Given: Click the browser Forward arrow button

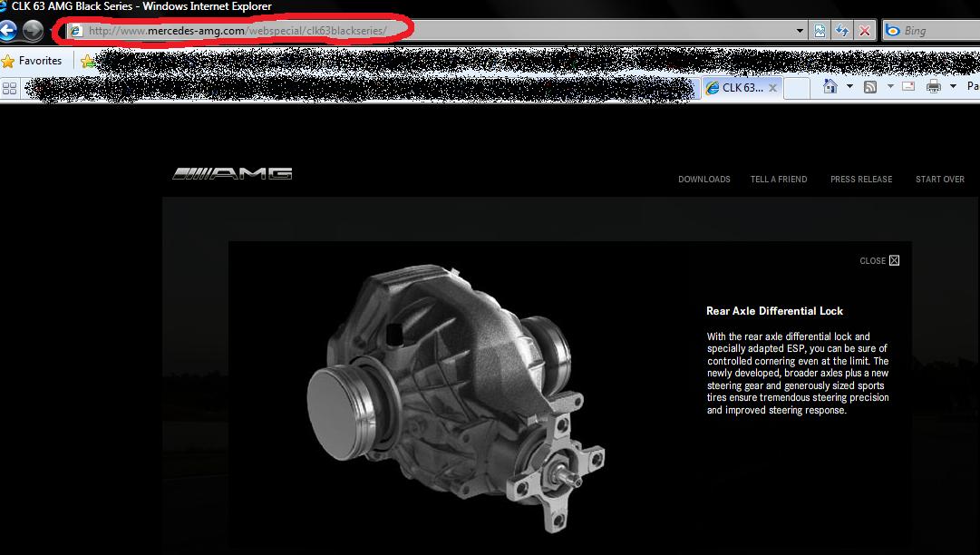Looking at the screenshot, I should point(33,30).
